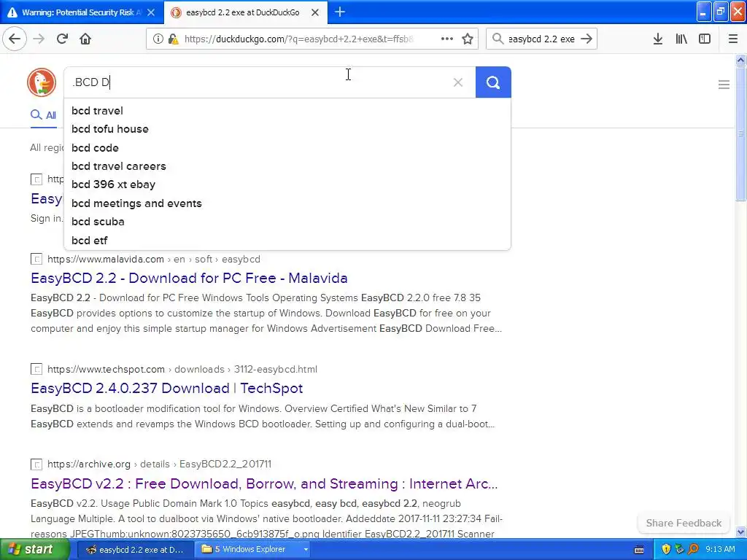Run DuckDuckGo search with blue magnifier button
Screen dimensions: 747x560
pos(493,82)
